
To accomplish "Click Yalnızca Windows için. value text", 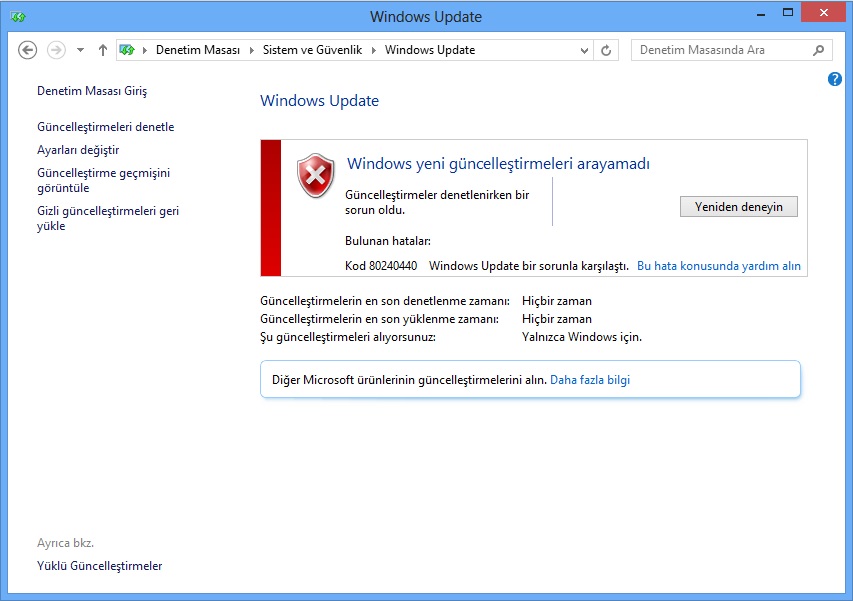I will click(582, 337).
